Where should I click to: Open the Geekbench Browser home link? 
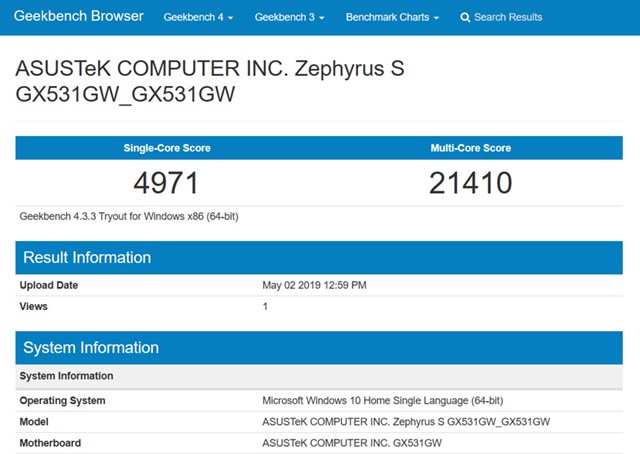coord(78,16)
